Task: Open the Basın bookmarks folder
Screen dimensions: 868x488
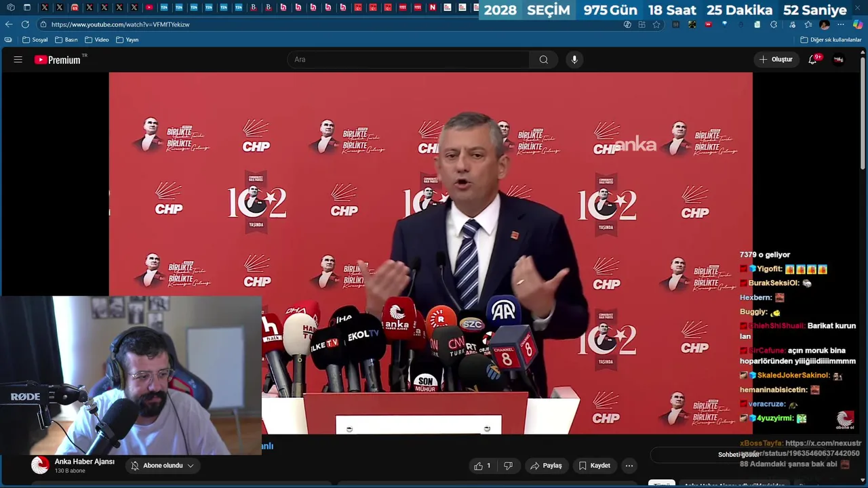Action: pyautogui.click(x=66, y=40)
